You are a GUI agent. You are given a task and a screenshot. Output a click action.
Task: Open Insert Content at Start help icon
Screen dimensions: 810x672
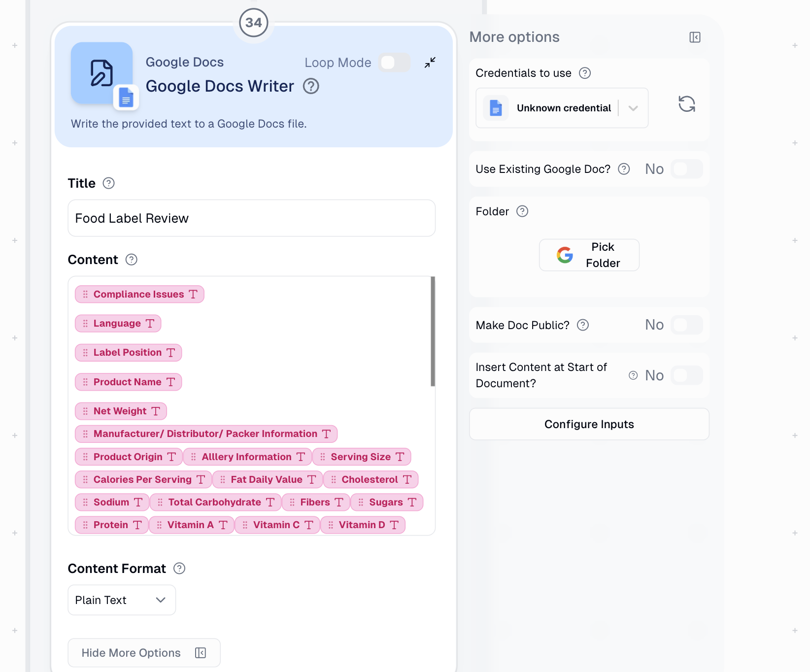coord(633,375)
